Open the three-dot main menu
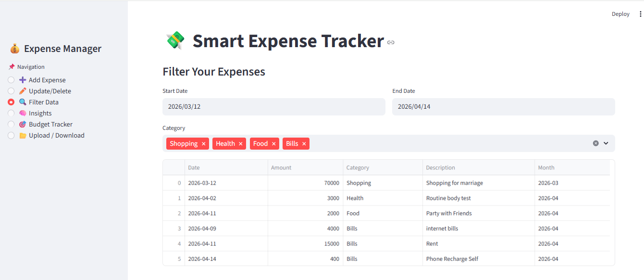644x280 pixels. (640, 14)
